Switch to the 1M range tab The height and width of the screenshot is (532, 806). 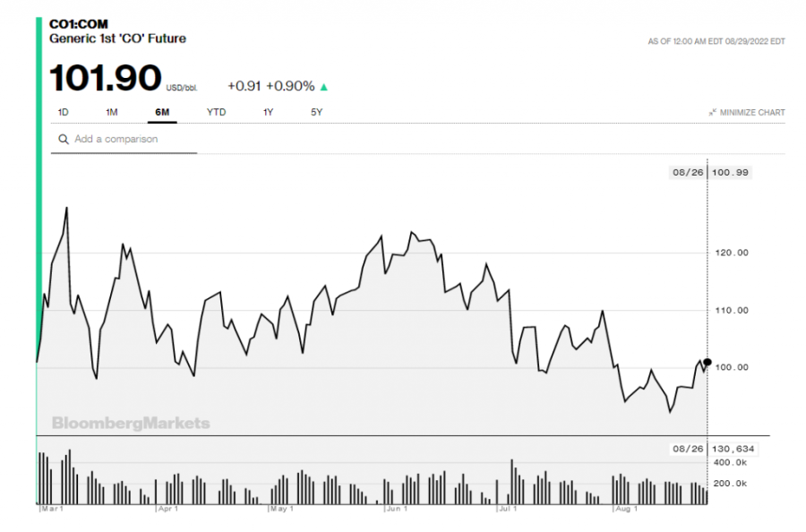[x=111, y=112]
